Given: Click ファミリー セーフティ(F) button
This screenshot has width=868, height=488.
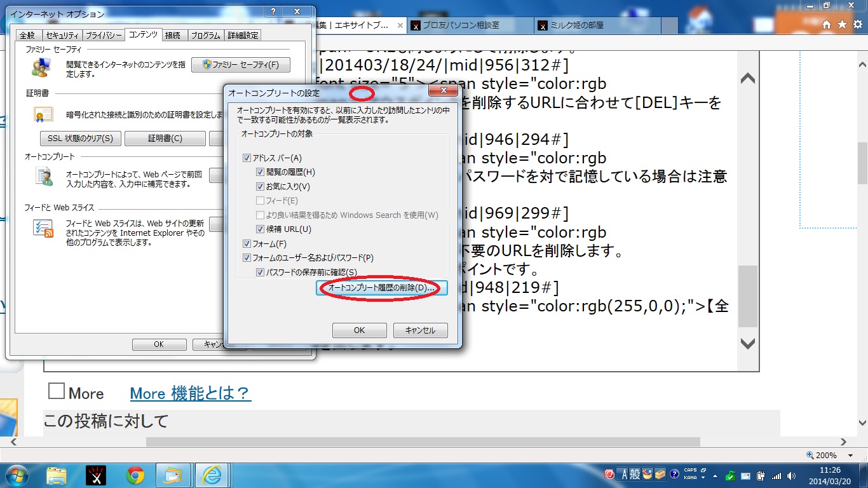Looking at the screenshot, I should (x=241, y=65).
